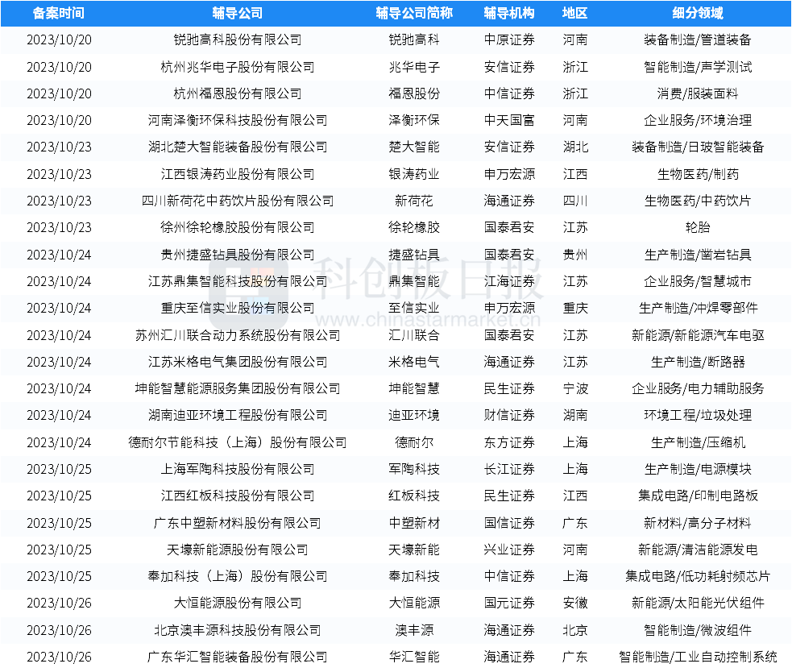Select cell 德耐尔节能科技（上海）股份有限公司
Viewport: 792px width, 672px height.
(x=238, y=442)
